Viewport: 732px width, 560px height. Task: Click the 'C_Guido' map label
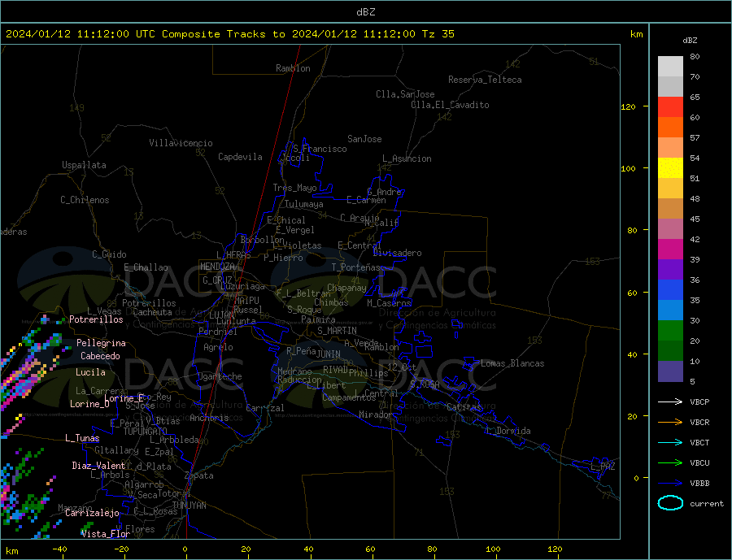coord(109,254)
